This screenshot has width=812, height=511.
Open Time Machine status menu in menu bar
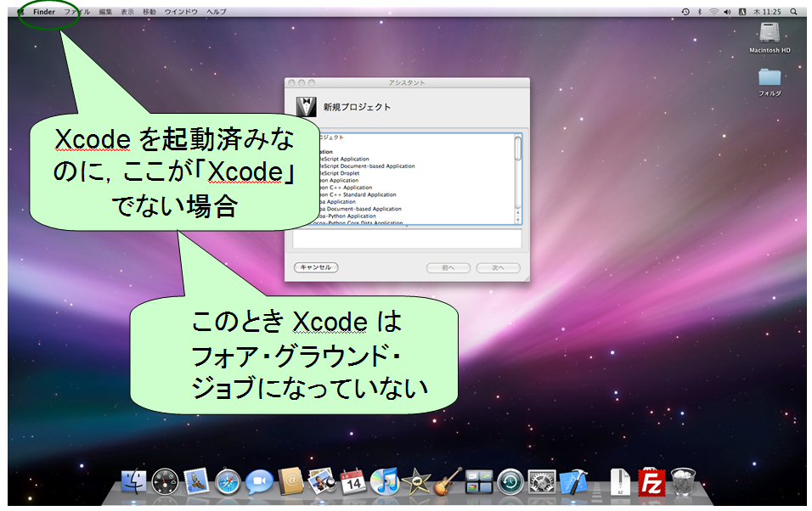click(685, 11)
